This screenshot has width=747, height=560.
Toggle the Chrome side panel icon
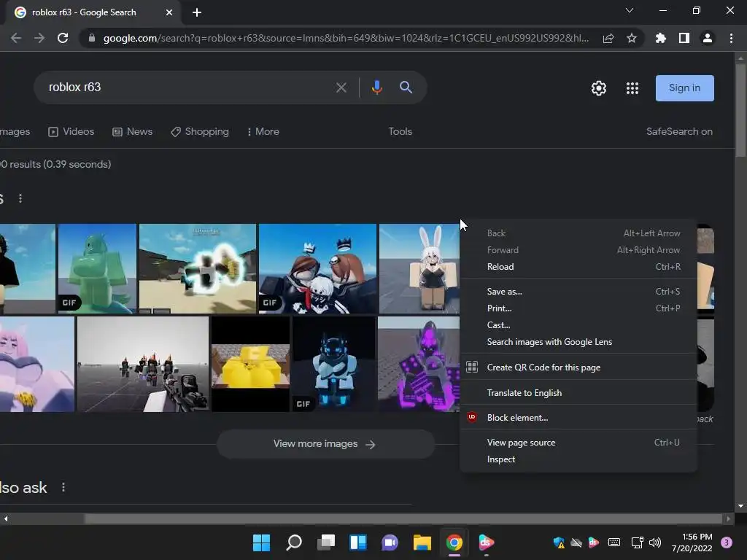(684, 38)
